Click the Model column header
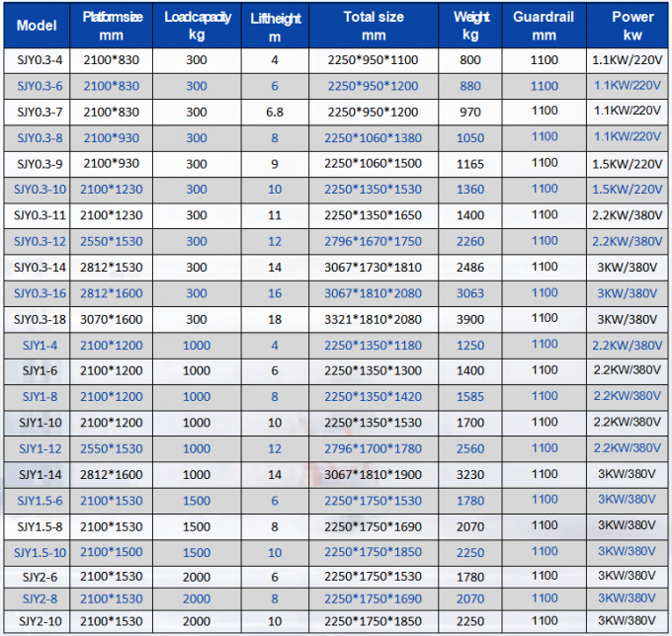672x636 pixels. tap(37, 26)
